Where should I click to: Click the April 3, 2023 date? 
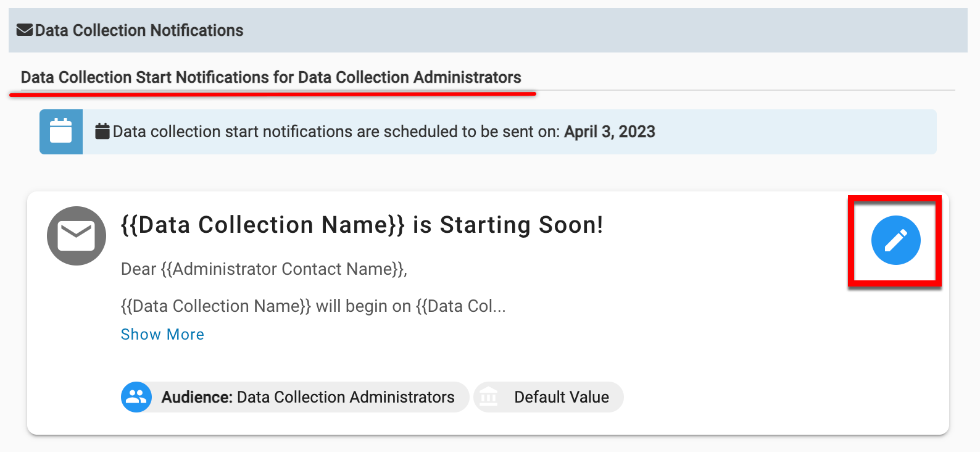pos(610,132)
